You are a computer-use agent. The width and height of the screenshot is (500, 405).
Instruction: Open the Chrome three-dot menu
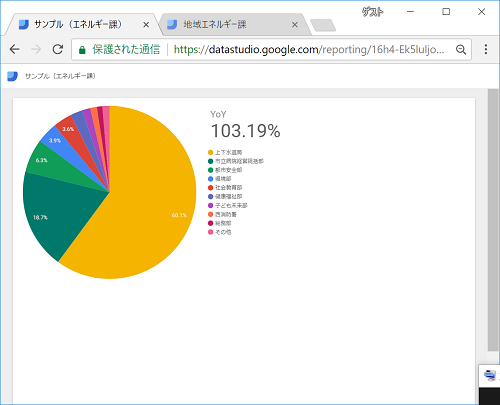486,49
